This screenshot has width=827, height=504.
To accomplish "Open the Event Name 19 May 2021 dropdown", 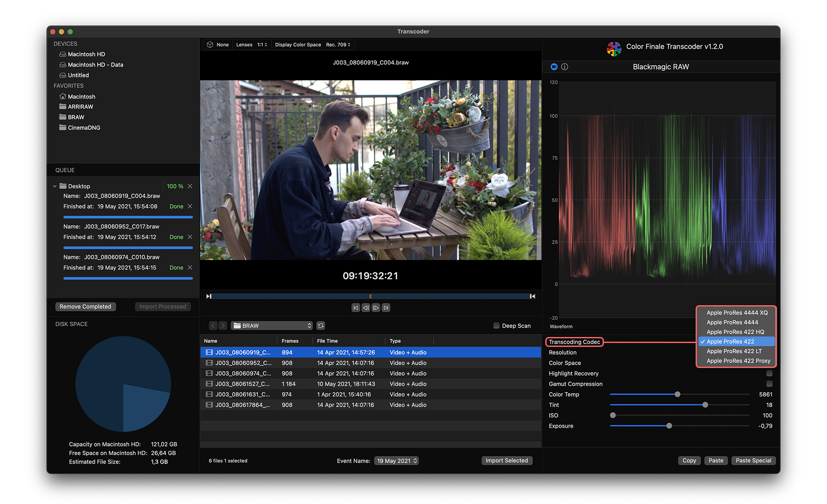I will 396,461.
